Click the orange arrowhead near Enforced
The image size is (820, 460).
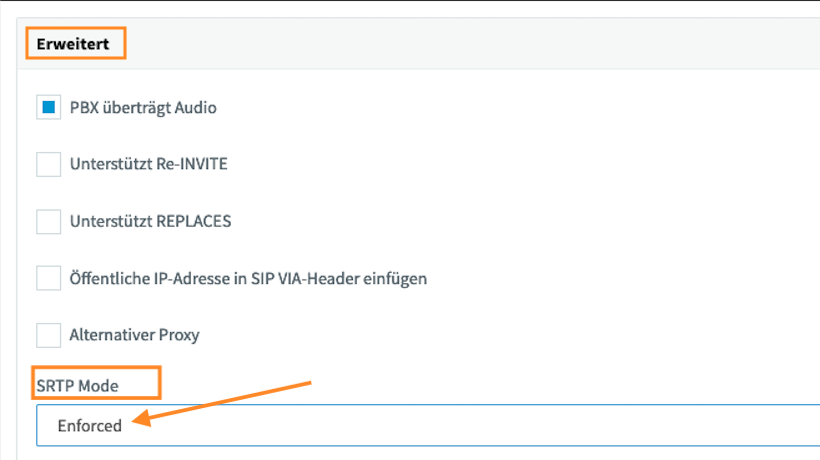(141, 418)
